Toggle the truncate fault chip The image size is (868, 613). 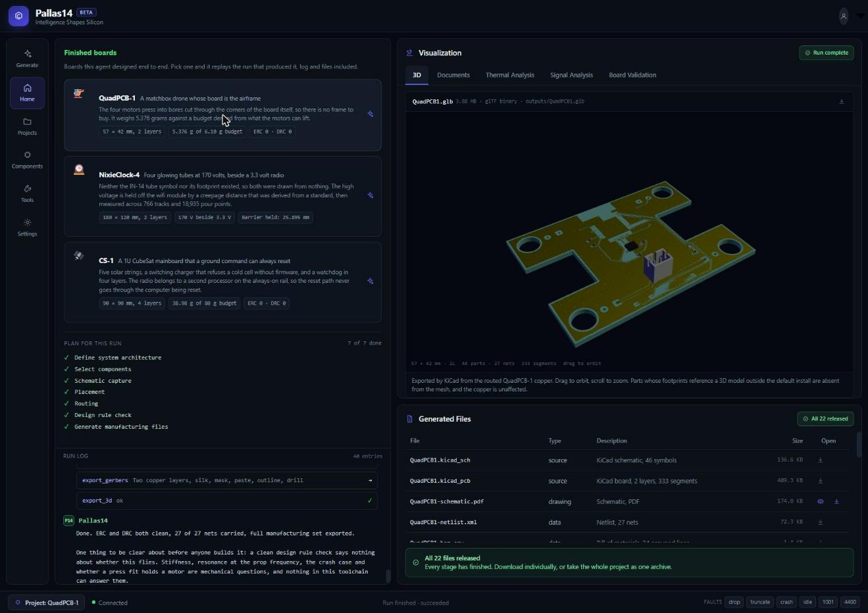tap(760, 602)
